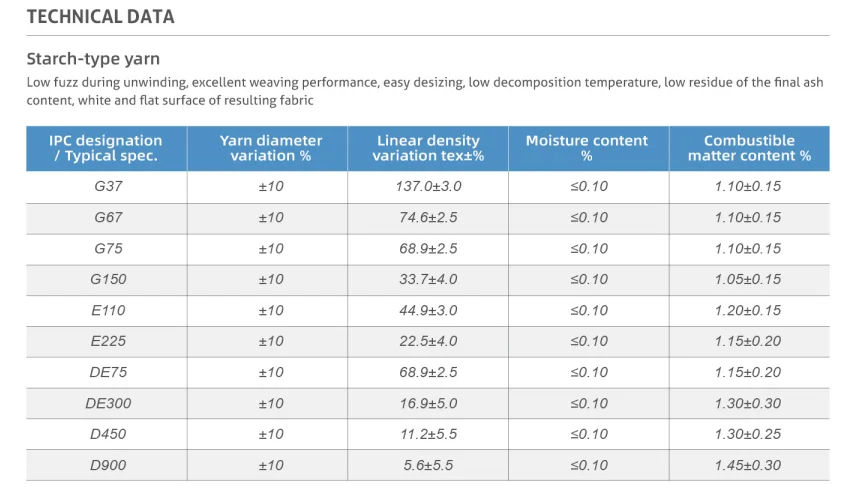This screenshot has height=502, width=854.
Task: Select the 1.45±0.30 combustible matter cell
Action: (748, 465)
